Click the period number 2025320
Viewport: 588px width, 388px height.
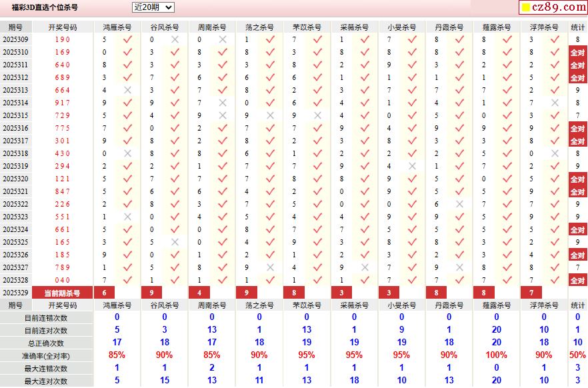coord(15,179)
